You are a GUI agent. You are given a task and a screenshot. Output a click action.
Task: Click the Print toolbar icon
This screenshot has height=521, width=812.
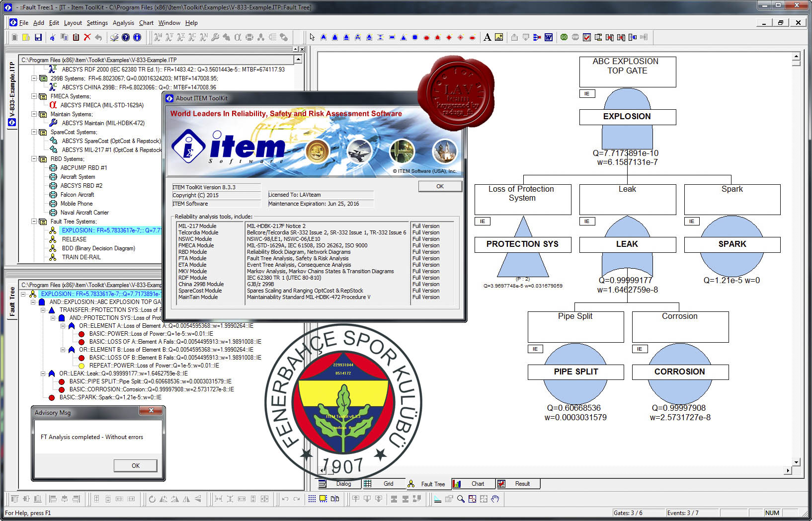tap(114, 37)
